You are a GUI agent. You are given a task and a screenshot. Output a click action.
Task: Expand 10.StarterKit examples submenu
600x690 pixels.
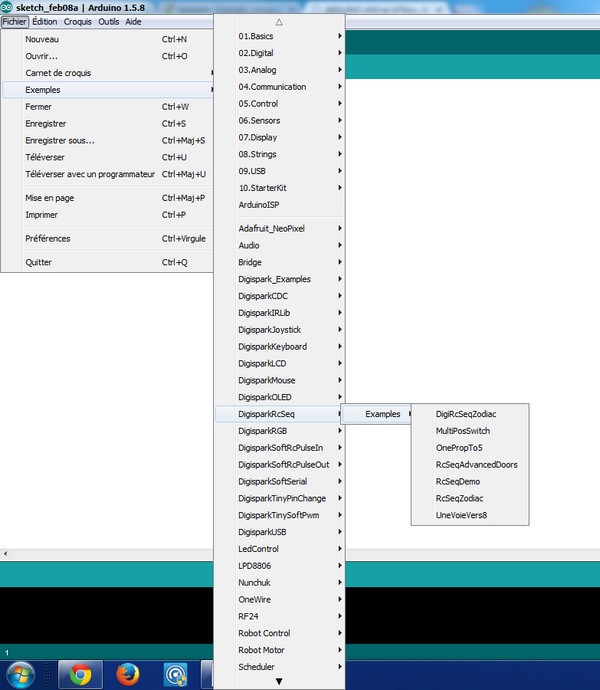(x=280, y=188)
